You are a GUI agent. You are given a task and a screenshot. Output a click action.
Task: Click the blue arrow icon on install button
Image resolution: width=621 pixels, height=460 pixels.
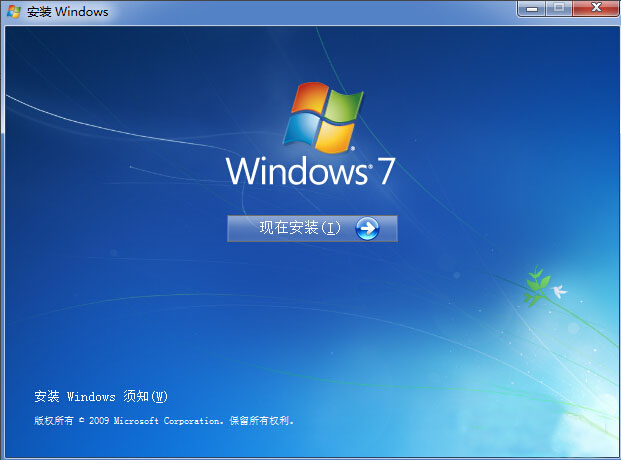(x=367, y=229)
